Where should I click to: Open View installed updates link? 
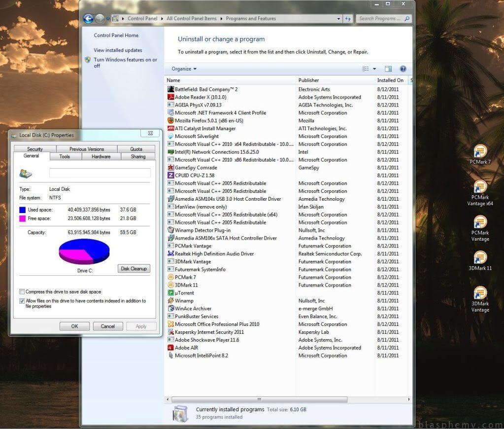click(x=118, y=50)
